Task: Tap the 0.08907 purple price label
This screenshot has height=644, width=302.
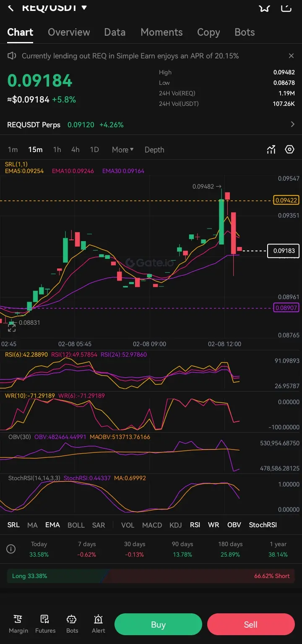Action: [x=286, y=308]
